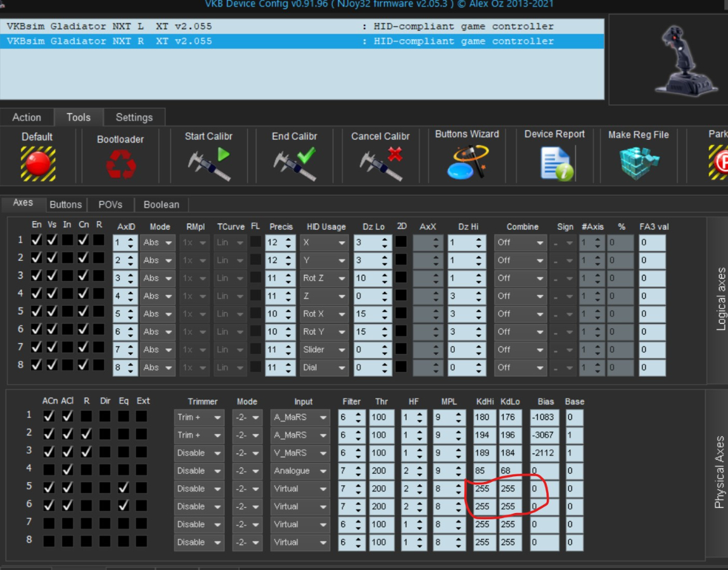The width and height of the screenshot is (728, 570).
Task: Open Combine dropdown for logical axis 2
Action: click(520, 260)
